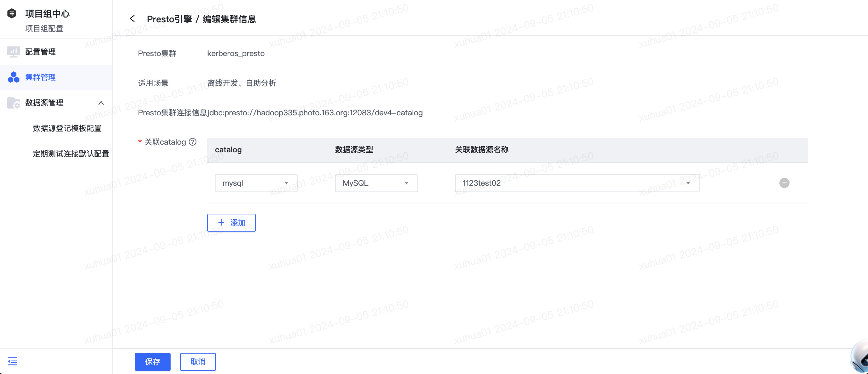Screen dimensions: 868x374
Task: Open the 项目组中心 module icon
Action: [12, 13]
